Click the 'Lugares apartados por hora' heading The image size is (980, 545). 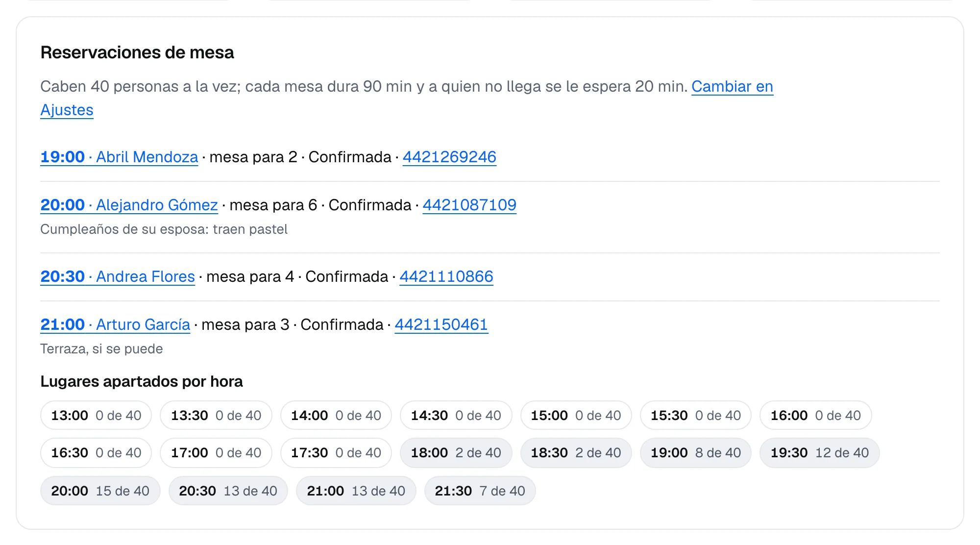coord(142,381)
